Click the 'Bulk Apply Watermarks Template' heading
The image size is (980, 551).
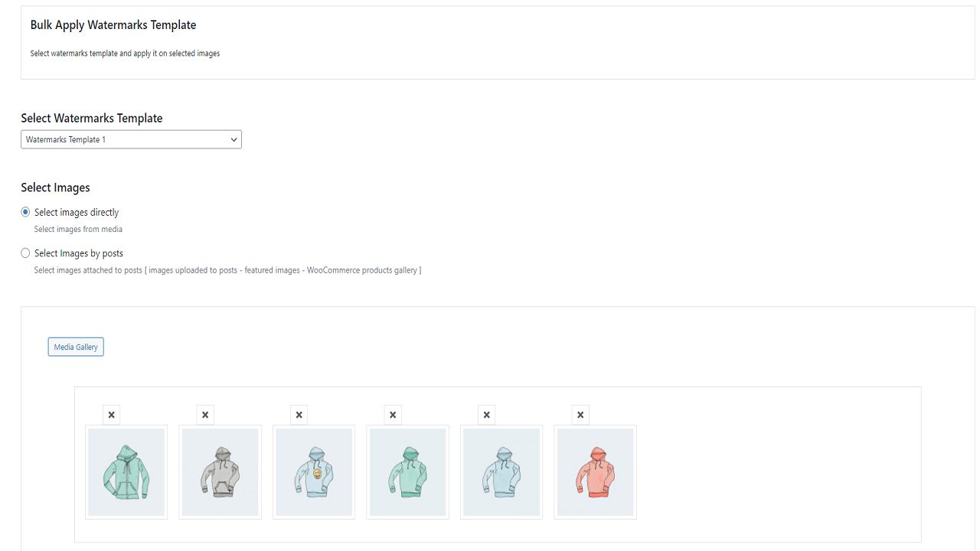pos(113,24)
